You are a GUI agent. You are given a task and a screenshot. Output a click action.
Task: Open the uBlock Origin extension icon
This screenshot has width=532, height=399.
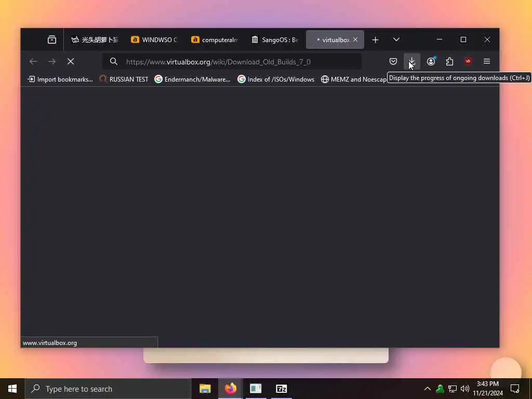point(468,61)
